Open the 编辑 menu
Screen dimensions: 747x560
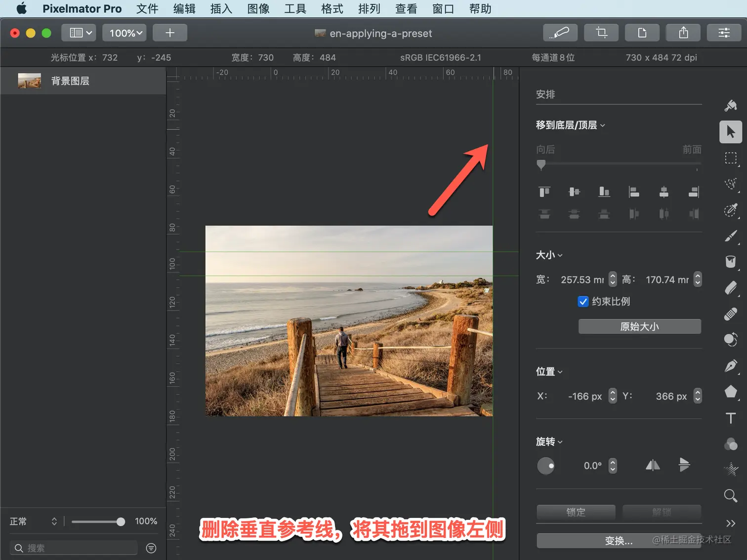(x=184, y=9)
